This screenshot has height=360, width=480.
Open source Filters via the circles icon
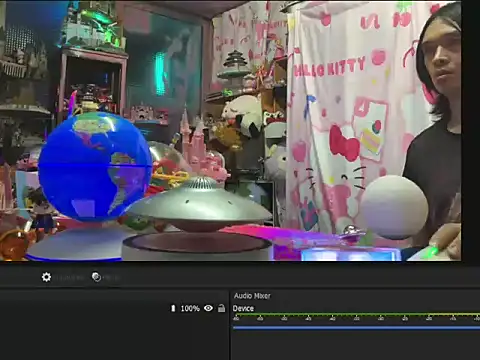[96, 277]
